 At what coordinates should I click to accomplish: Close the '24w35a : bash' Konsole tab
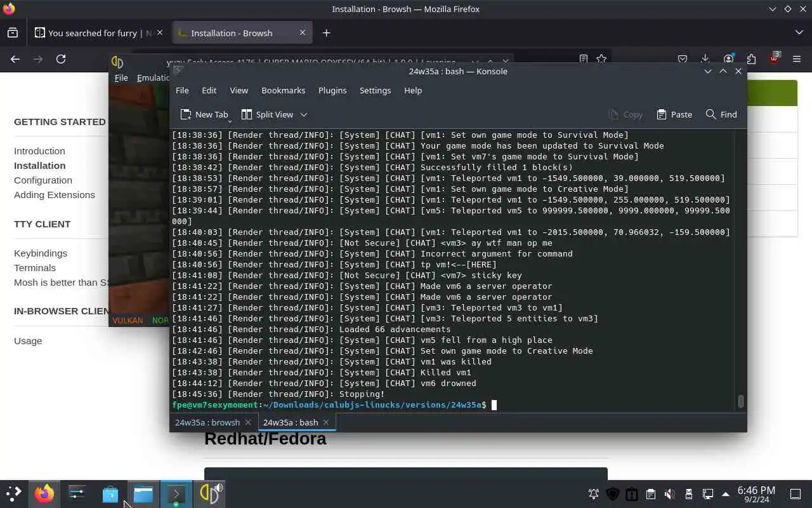326,422
